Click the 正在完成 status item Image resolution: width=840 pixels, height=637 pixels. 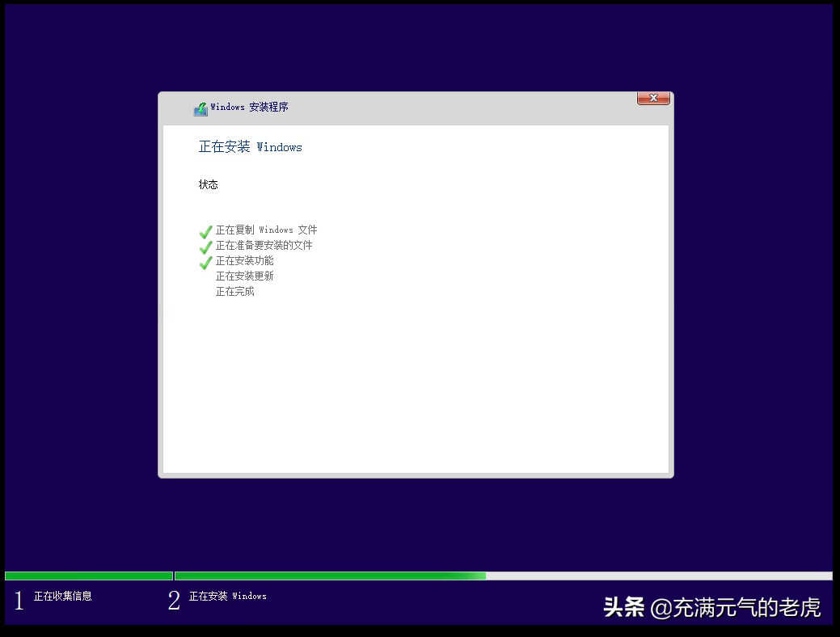coord(234,292)
